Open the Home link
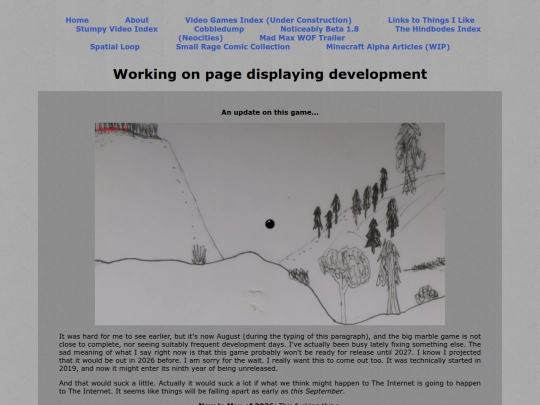This screenshot has width=540, height=405. (77, 20)
